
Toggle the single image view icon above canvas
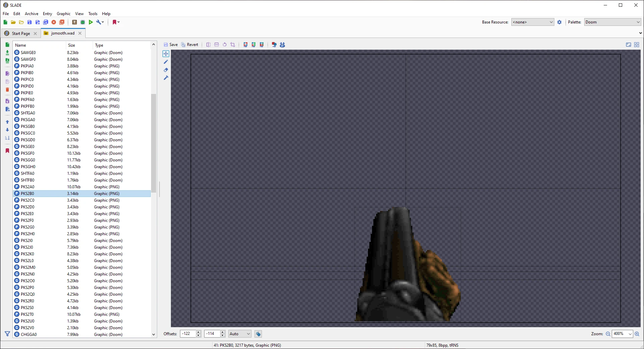coord(629,45)
